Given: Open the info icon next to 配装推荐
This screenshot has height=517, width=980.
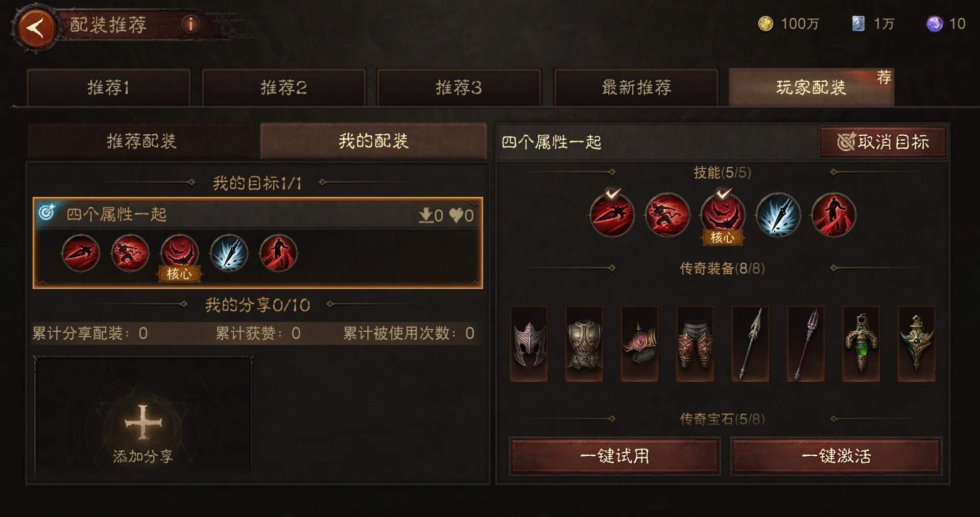Looking at the screenshot, I should tap(190, 24).
